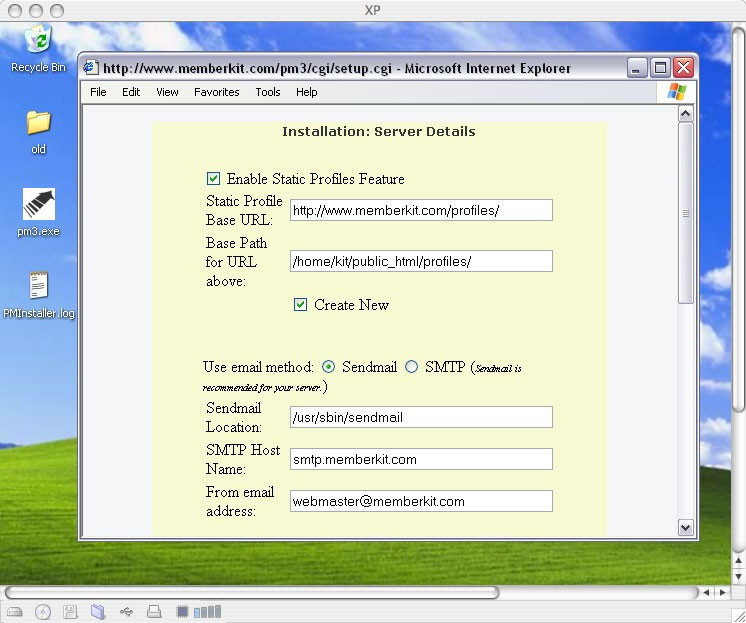The width and height of the screenshot is (746, 623).
Task: Open the Favorites menu
Action: [x=216, y=92]
